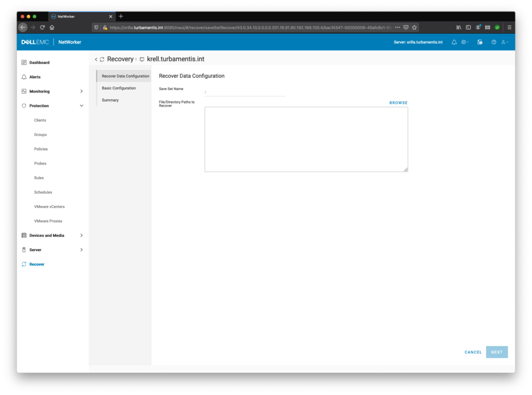
Task: Click the settings gear icon in header
Action: pyautogui.click(x=463, y=42)
